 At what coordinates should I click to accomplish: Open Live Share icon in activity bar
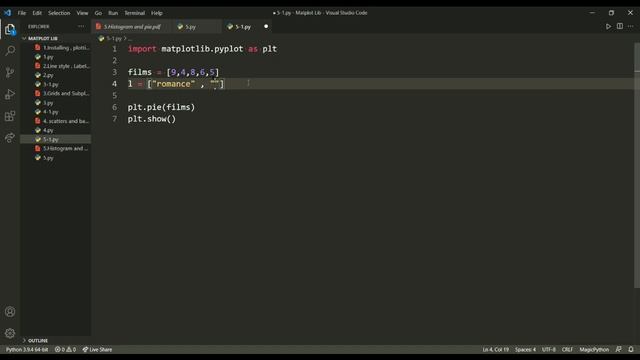coord(10,138)
